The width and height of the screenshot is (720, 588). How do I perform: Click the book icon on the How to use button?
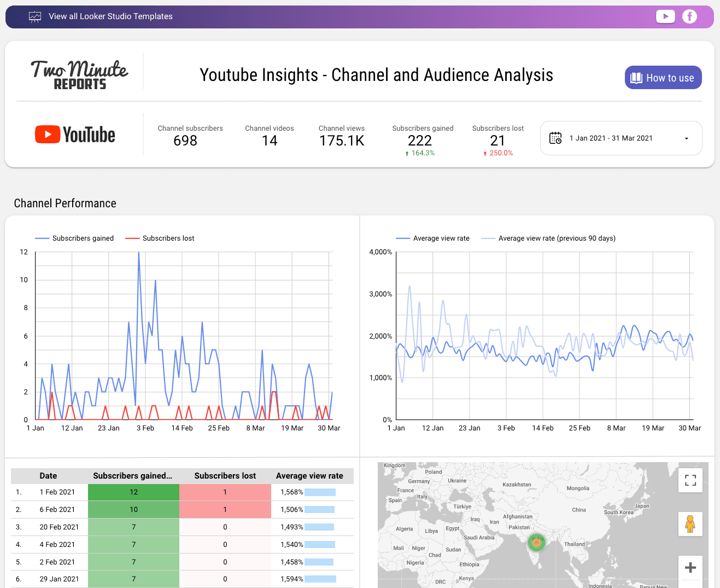coord(636,77)
